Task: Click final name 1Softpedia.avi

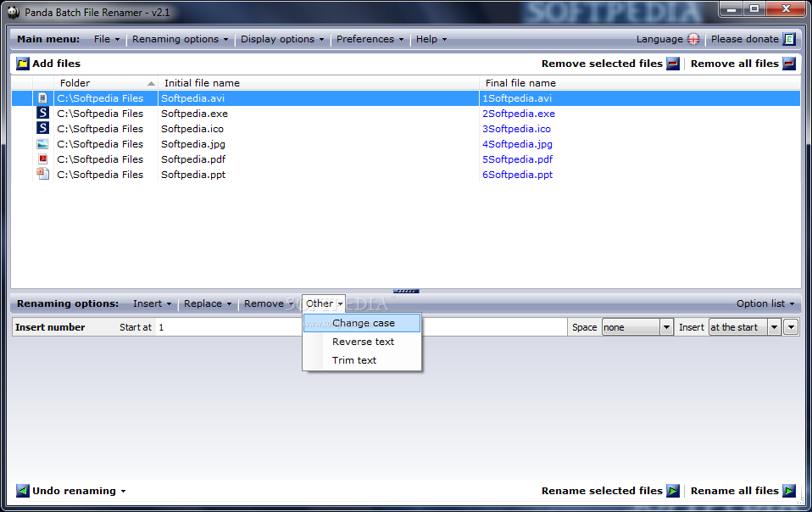Action: coord(517,97)
